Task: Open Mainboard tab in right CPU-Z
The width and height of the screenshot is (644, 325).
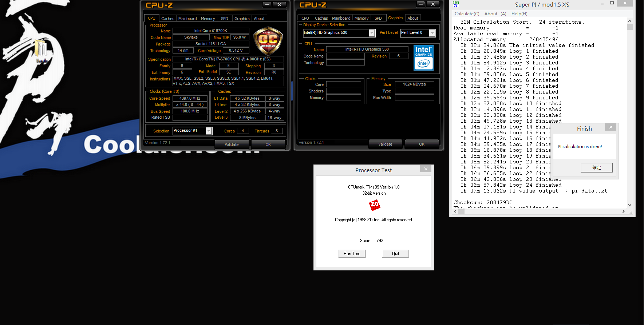Action: pos(341,18)
